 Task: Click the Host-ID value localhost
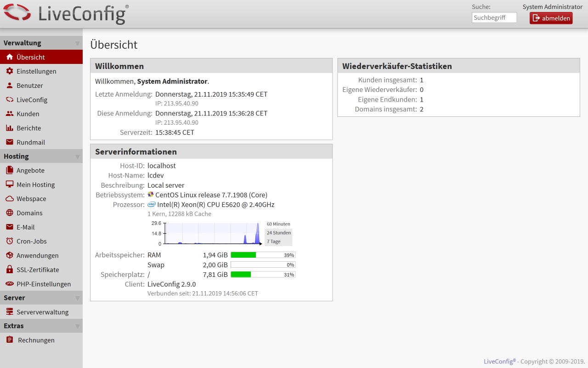coord(162,166)
